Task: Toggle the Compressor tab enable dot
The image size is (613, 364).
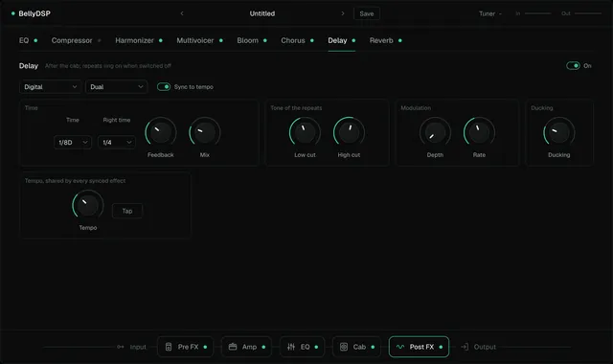Action: tap(100, 40)
